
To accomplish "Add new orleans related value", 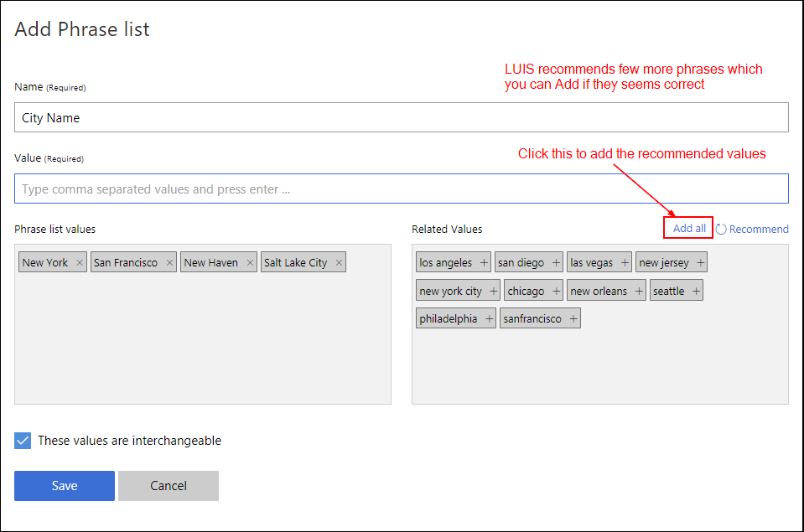I will (x=639, y=292).
